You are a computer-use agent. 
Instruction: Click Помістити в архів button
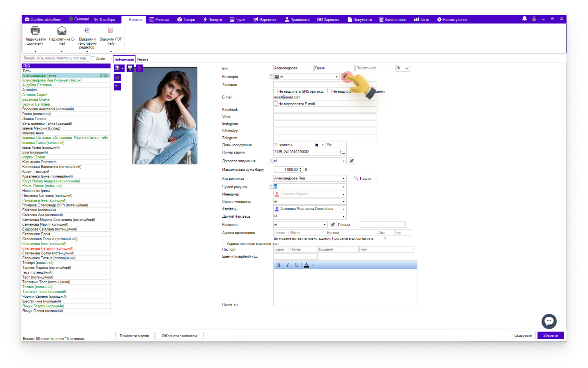pyautogui.click(x=134, y=336)
